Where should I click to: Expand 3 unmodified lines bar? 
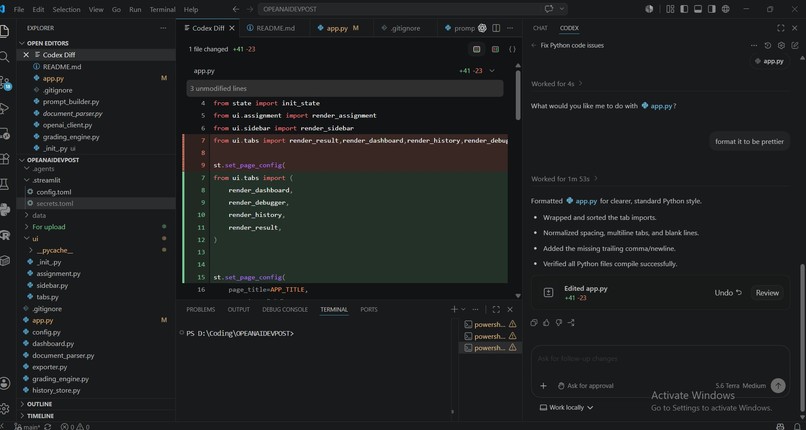[x=345, y=88]
